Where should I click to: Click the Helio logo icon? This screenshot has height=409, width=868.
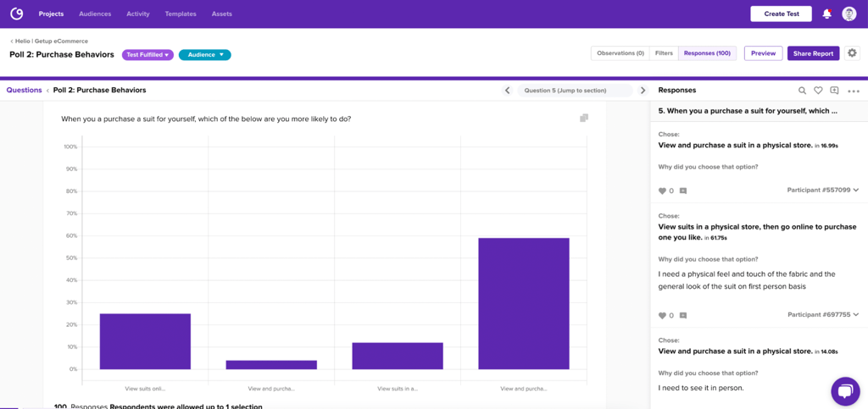click(x=17, y=14)
